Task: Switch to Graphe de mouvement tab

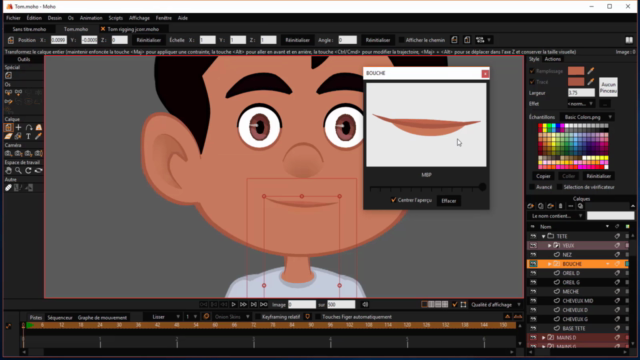Action: pos(102,318)
